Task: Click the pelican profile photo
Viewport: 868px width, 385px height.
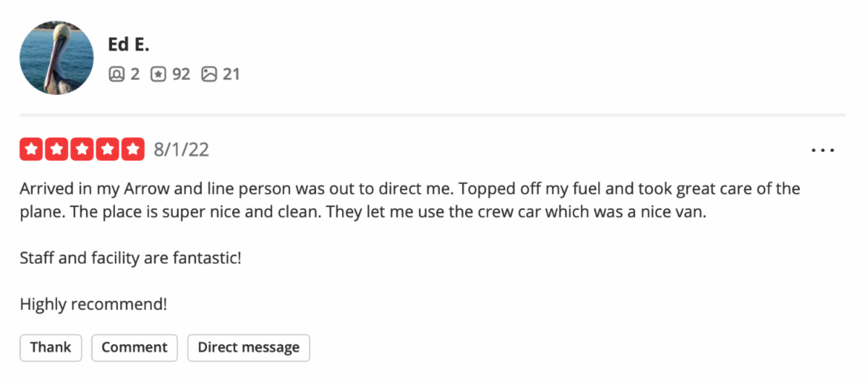Action: coord(56,58)
